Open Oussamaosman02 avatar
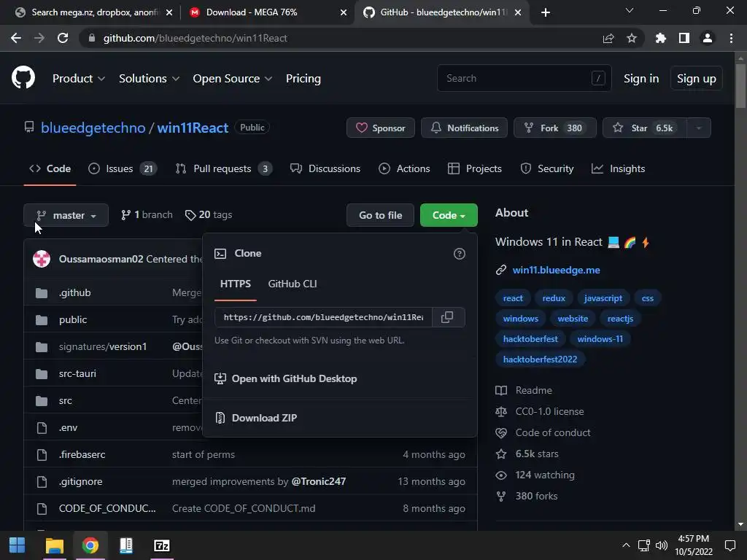 pyautogui.click(x=42, y=259)
